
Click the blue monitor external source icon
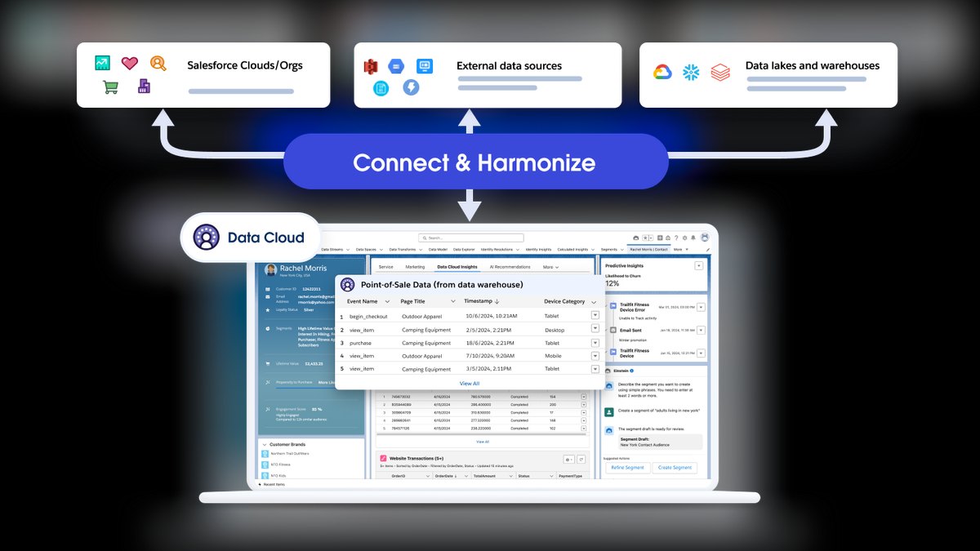(424, 65)
